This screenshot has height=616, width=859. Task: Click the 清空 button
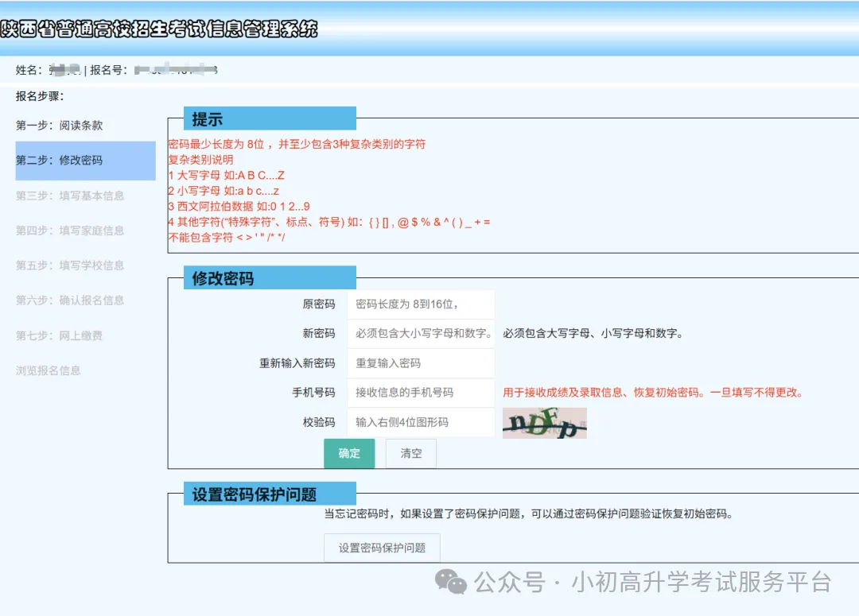click(411, 453)
